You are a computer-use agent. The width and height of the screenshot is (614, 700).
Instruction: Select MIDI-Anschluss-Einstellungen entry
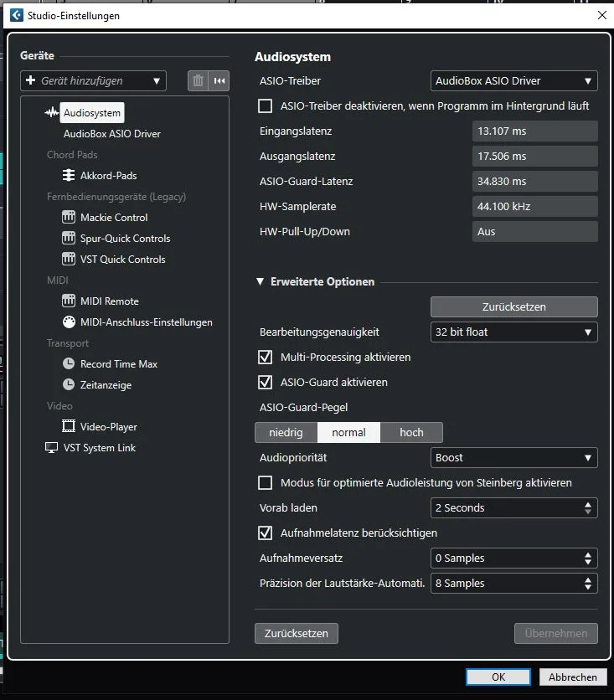147,322
